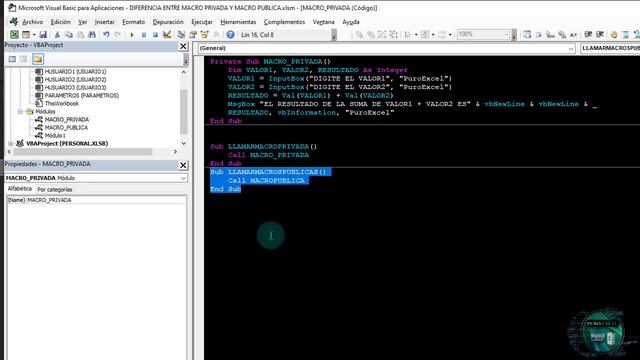The width and height of the screenshot is (640, 360).
Task: Select HUSUARIO1 (USUARIO1) sheet in tree
Action: (x=75, y=71)
